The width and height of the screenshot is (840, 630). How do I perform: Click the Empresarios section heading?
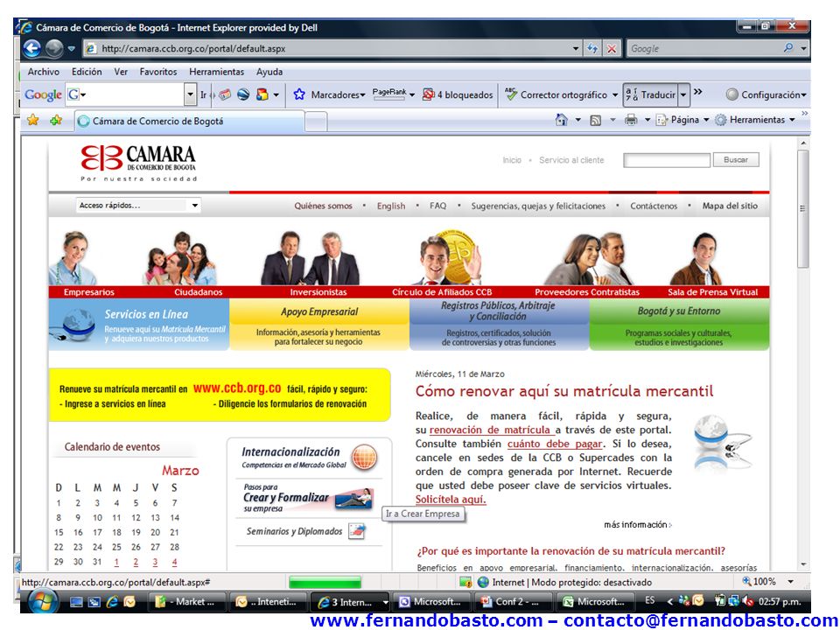(x=89, y=292)
